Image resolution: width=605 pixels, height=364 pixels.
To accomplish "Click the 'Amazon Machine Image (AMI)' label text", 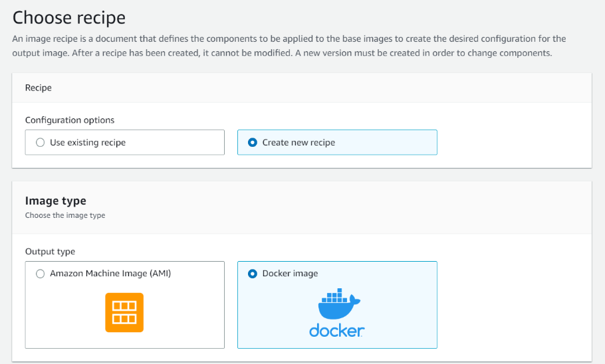I will 110,274.
